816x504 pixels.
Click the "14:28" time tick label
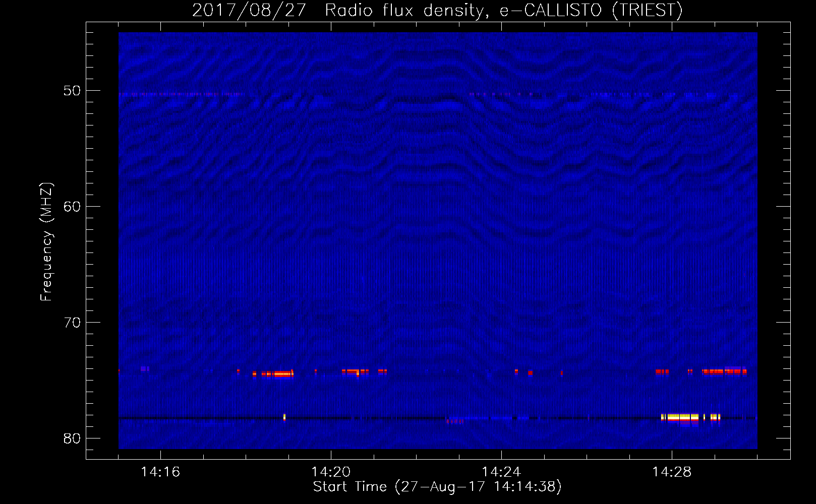[672, 472]
